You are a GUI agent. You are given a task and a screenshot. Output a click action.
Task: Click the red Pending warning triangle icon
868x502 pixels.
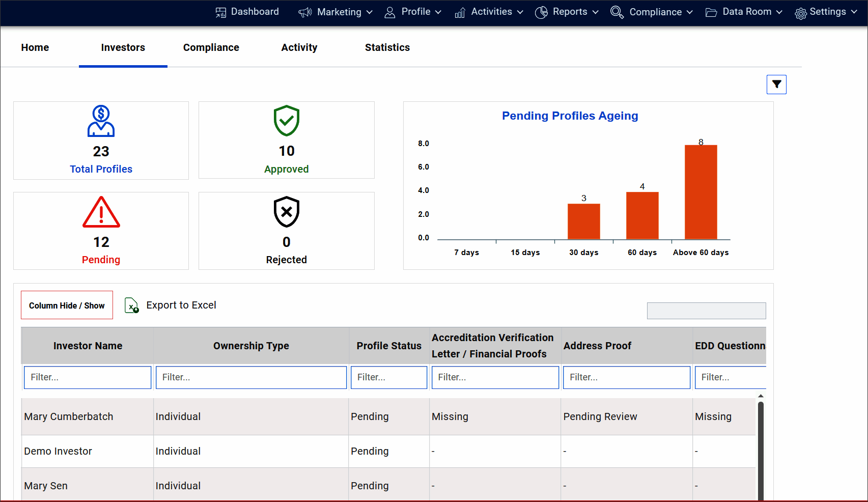(x=101, y=212)
